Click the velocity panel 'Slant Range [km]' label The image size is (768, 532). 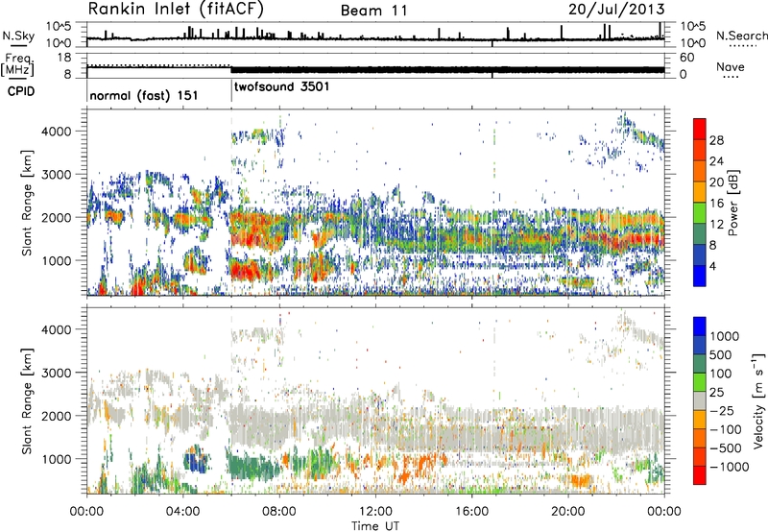click(27, 400)
